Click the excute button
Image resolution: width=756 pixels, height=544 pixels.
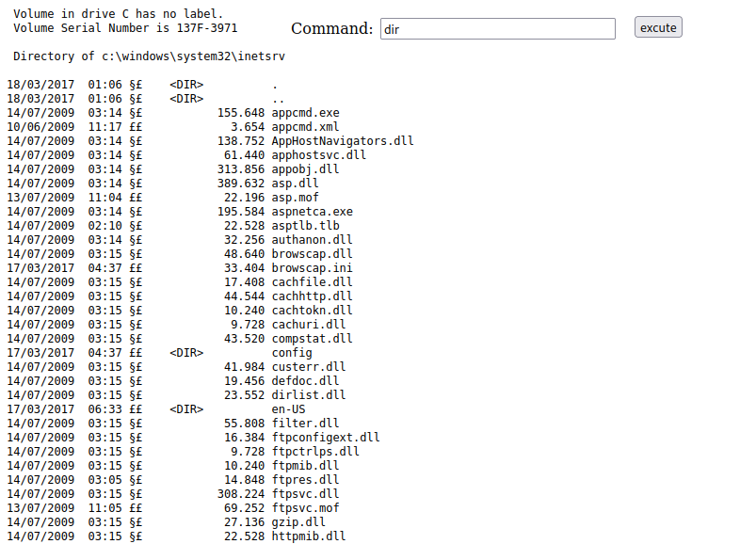pos(657,27)
